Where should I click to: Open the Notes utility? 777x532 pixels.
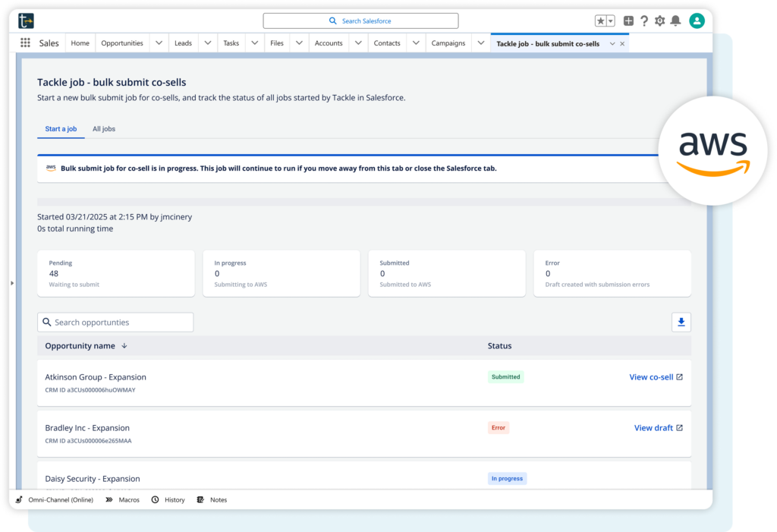click(x=212, y=500)
